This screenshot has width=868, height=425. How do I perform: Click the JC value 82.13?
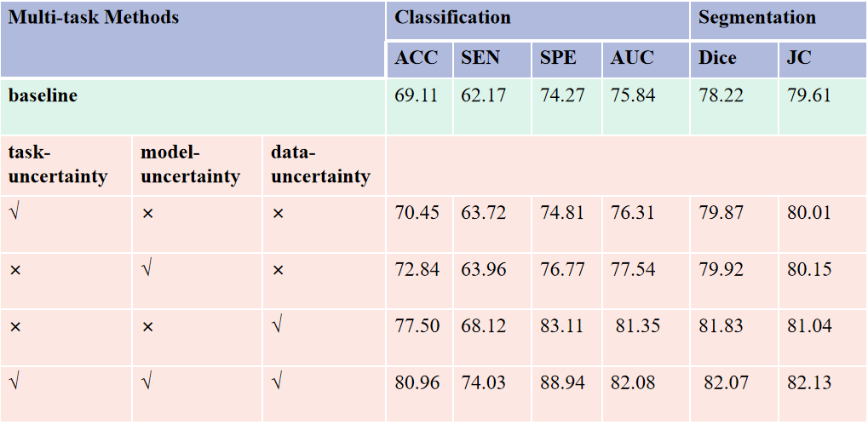point(808,382)
